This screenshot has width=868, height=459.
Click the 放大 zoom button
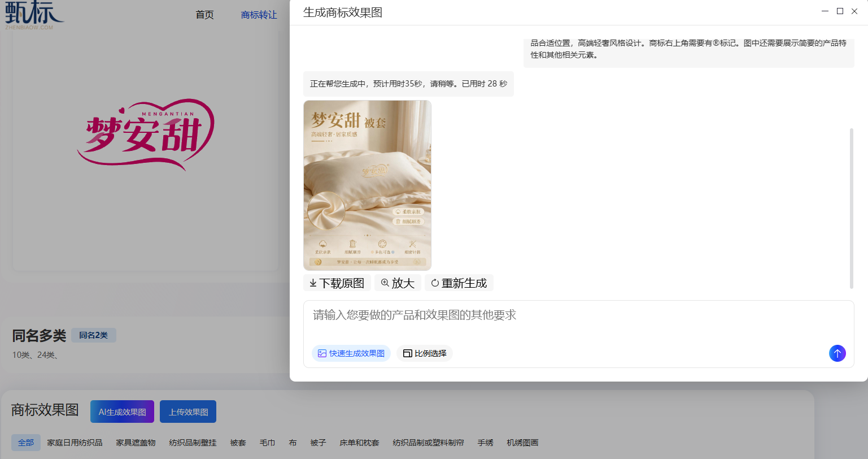[398, 283]
